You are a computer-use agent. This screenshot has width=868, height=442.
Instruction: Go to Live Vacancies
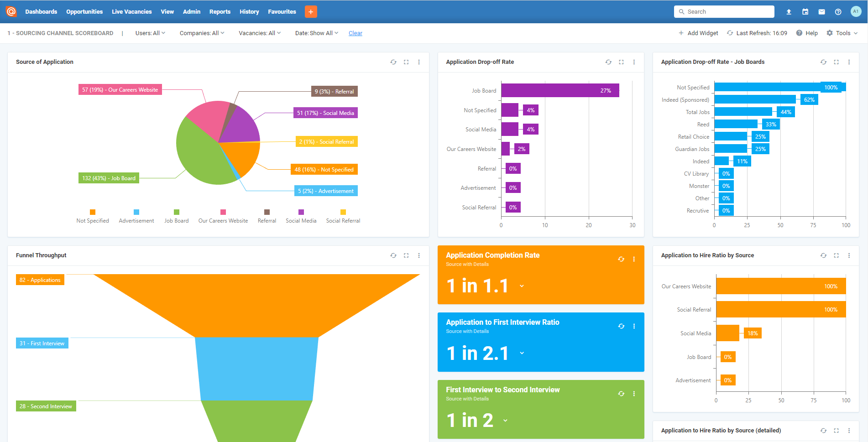click(x=132, y=12)
